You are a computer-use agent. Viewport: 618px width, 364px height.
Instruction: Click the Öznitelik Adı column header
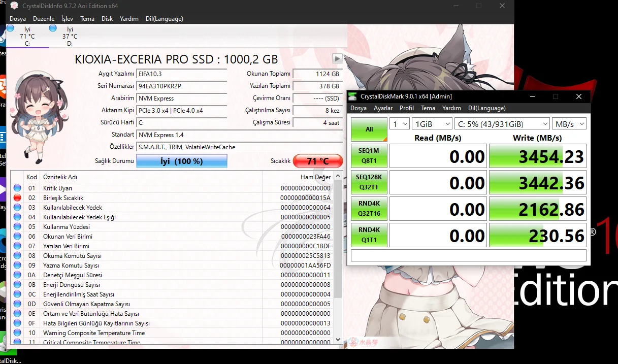click(151, 177)
